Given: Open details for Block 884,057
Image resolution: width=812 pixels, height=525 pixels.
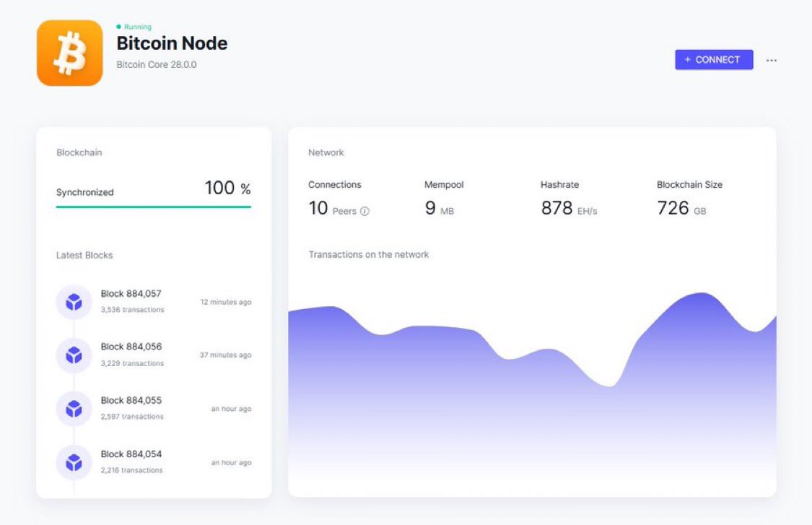Looking at the screenshot, I should [x=132, y=294].
